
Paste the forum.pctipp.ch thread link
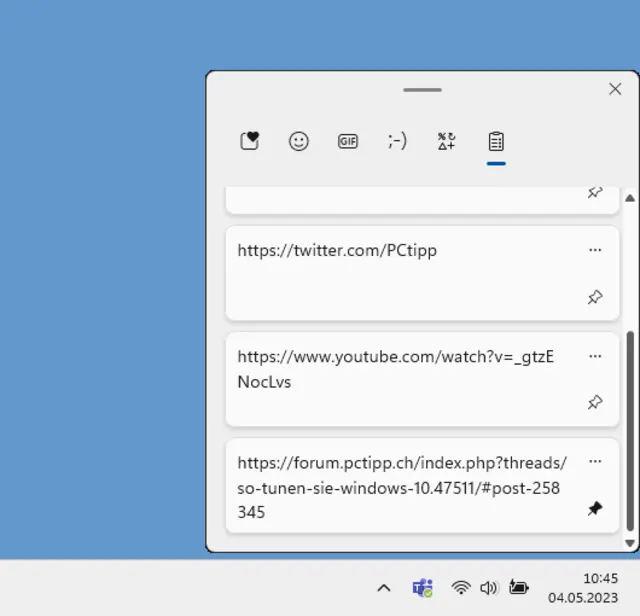click(400, 487)
